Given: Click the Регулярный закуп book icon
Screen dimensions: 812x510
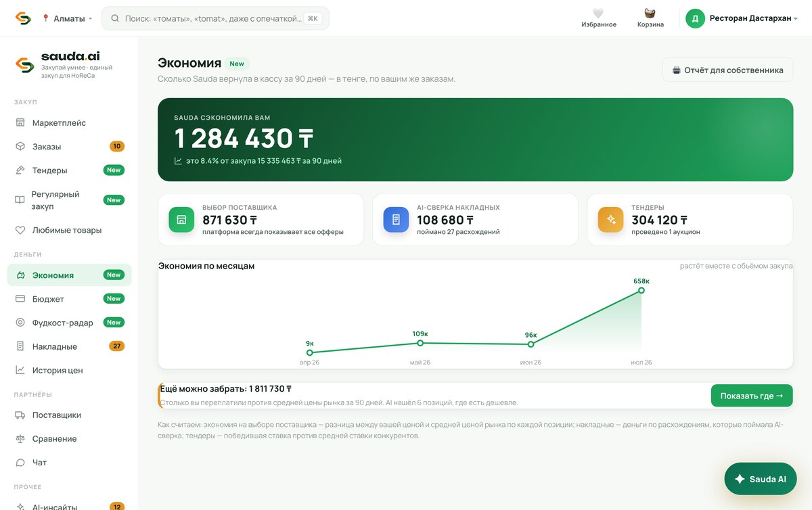Looking at the screenshot, I should 19,200.
